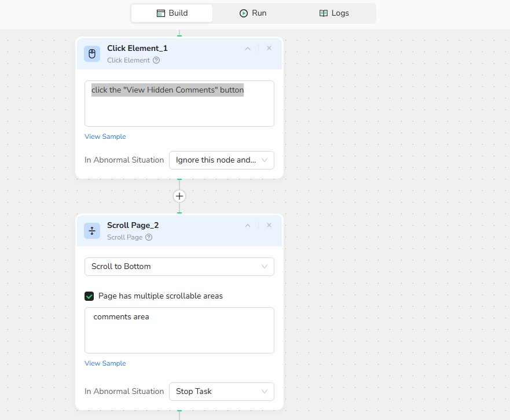Open the Scroll to Bottom dropdown
This screenshot has height=420, width=510.
pyautogui.click(x=179, y=267)
